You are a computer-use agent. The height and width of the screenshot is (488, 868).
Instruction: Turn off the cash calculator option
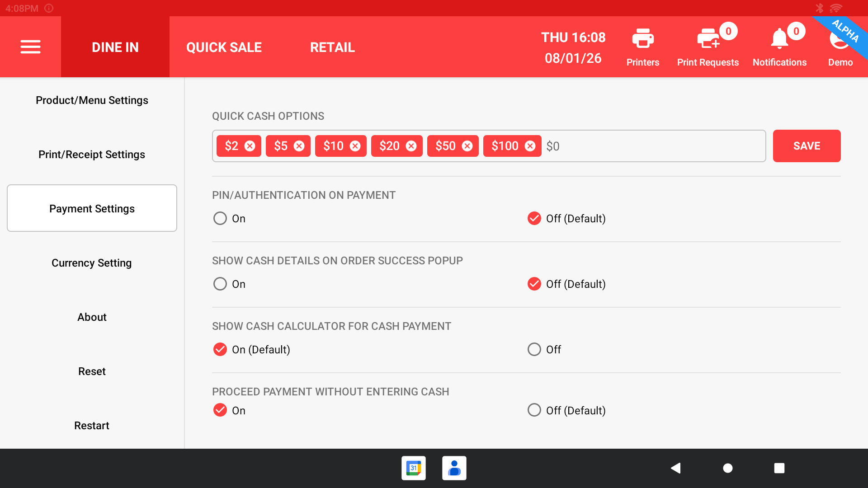tap(534, 349)
